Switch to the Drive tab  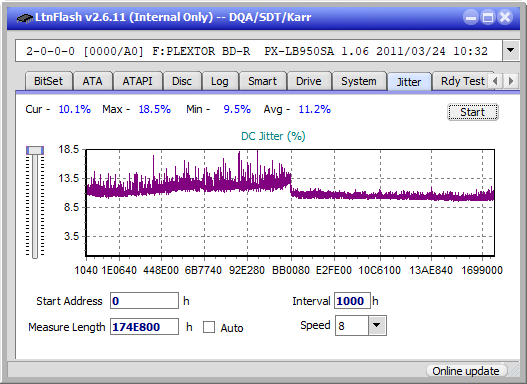click(309, 81)
